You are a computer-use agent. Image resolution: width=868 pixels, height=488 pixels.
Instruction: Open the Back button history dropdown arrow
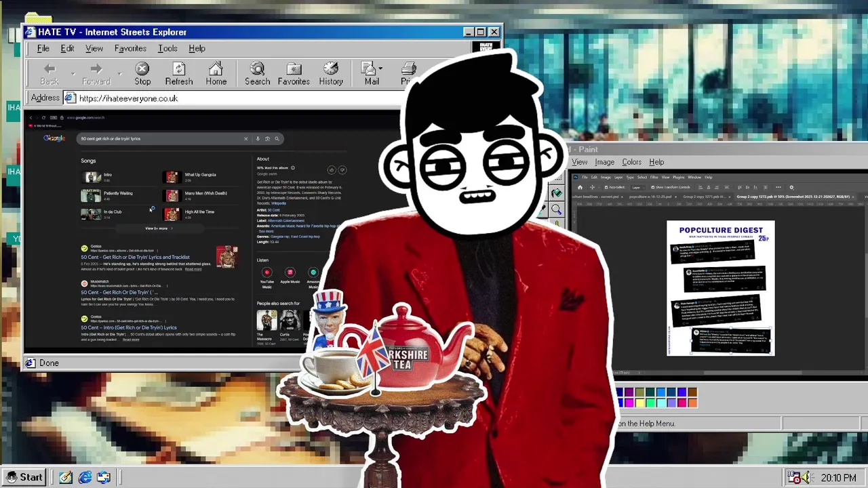73,73
